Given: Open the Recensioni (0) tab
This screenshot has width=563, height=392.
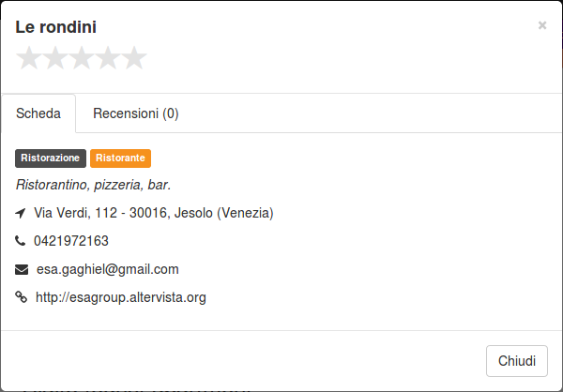Looking at the screenshot, I should tap(136, 113).
